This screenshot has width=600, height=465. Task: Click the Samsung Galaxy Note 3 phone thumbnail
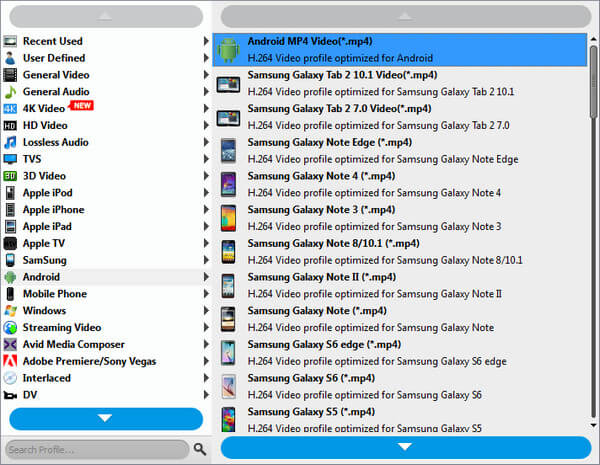tap(228, 218)
